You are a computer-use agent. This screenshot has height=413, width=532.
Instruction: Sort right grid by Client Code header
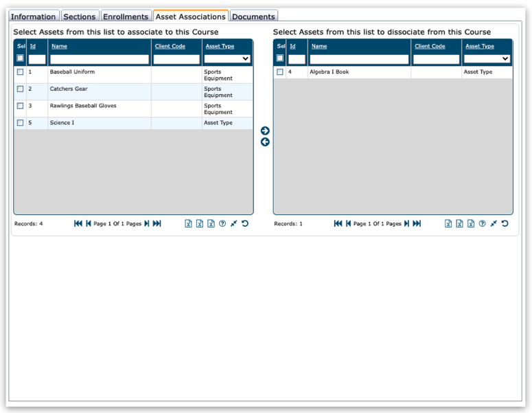pos(430,46)
